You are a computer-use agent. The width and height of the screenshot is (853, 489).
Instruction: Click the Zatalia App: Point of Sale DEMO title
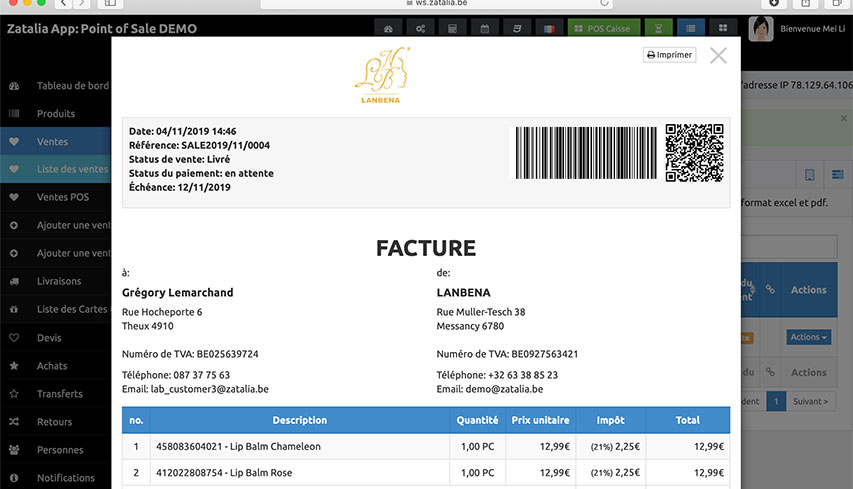(x=102, y=29)
